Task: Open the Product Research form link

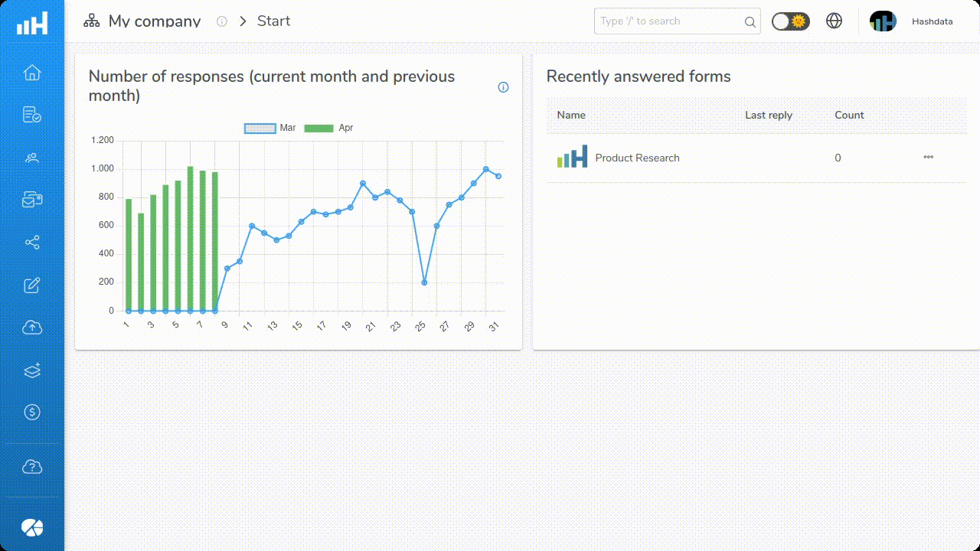Action: [637, 158]
